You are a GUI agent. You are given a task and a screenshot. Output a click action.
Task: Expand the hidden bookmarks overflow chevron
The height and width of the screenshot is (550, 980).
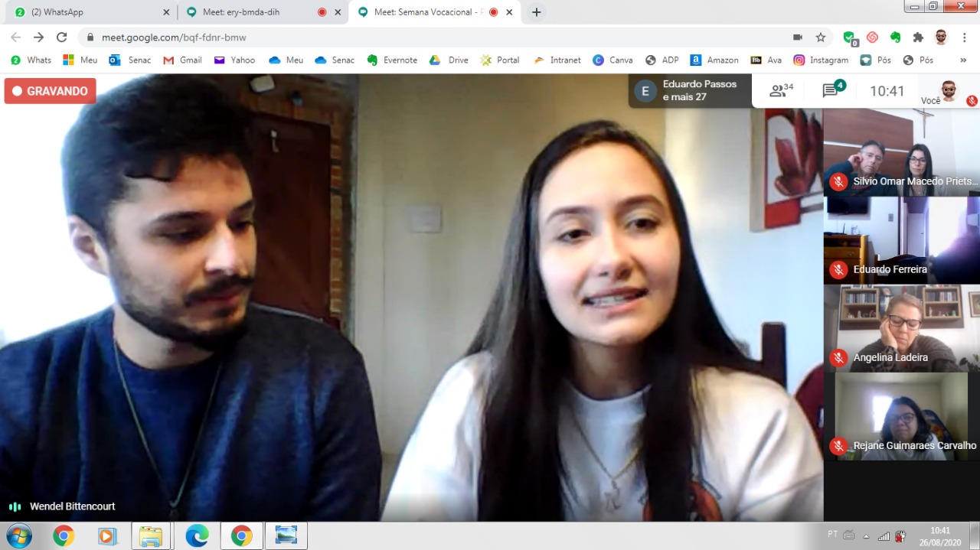[963, 60]
